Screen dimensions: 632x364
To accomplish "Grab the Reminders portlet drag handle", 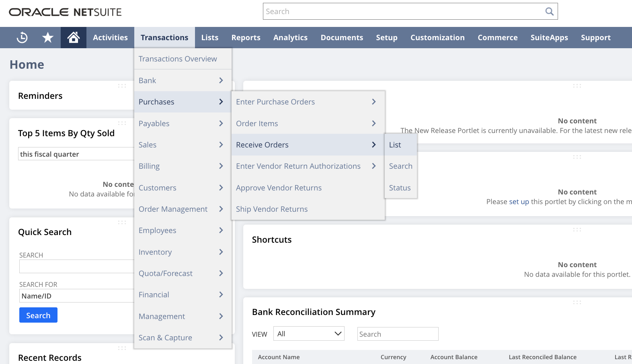I will (x=122, y=86).
